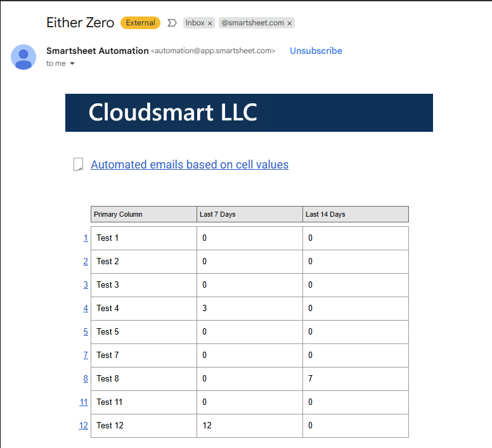Open row 12 link
492x448 pixels.
coord(84,425)
